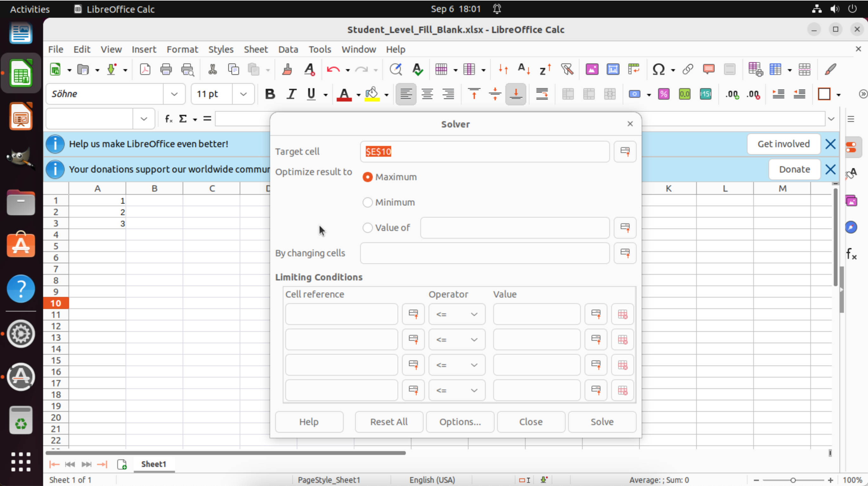Image resolution: width=868 pixels, height=486 pixels.
Task: Click the Sort Ascending toolbar icon
Action: tap(523, 69)
